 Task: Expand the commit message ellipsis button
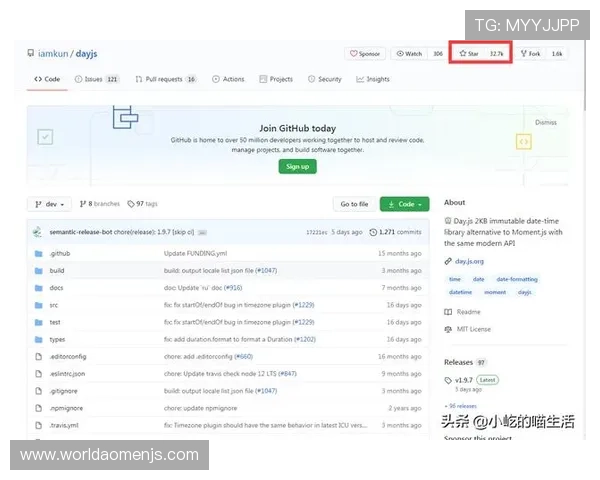(x=202, y=232)
